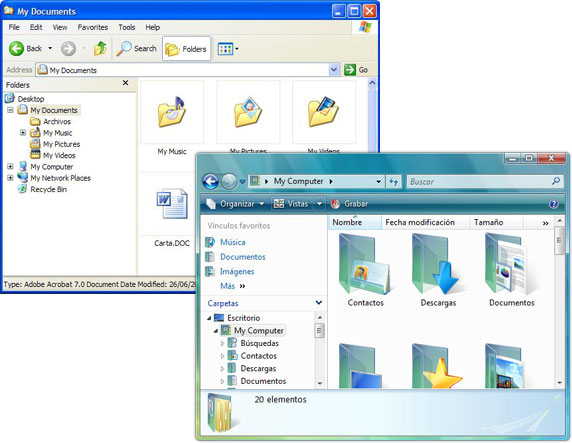Collapse the My Documents tree node
This screenshot has width=572, height=443.
10,110
